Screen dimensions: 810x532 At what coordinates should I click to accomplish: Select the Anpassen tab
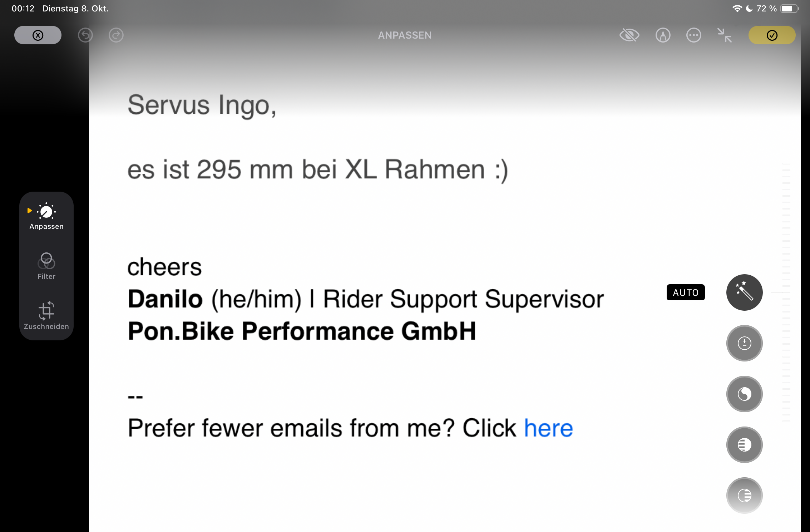click(x=46, y=216)
